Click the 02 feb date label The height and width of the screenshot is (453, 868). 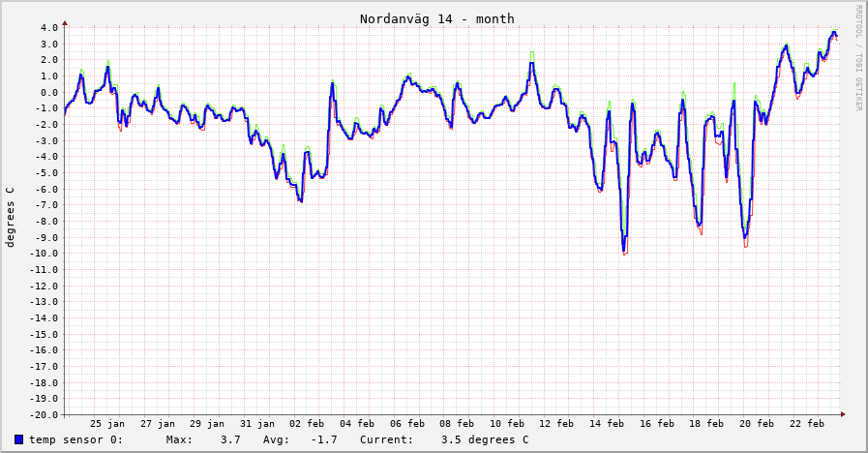point(307,424)
